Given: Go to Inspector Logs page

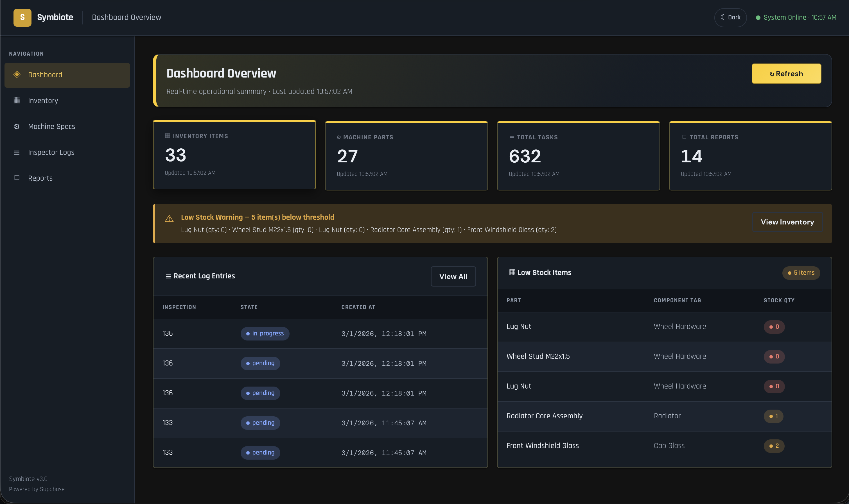Looking at the screenshot, I should [x=51, y=153].
